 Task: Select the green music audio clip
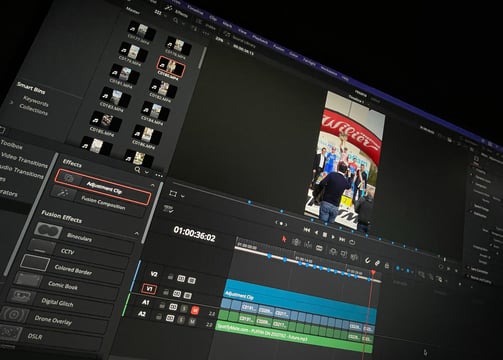(293, 336)
